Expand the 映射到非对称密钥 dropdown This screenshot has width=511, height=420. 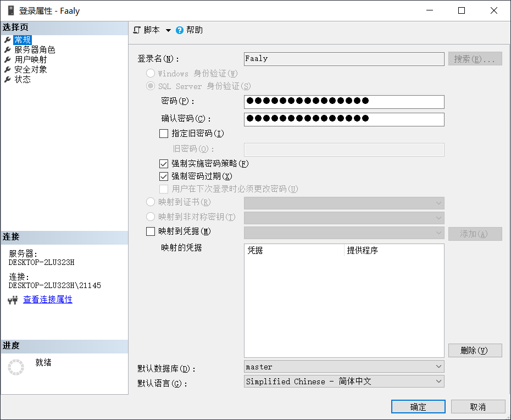[x=438, y=218]
